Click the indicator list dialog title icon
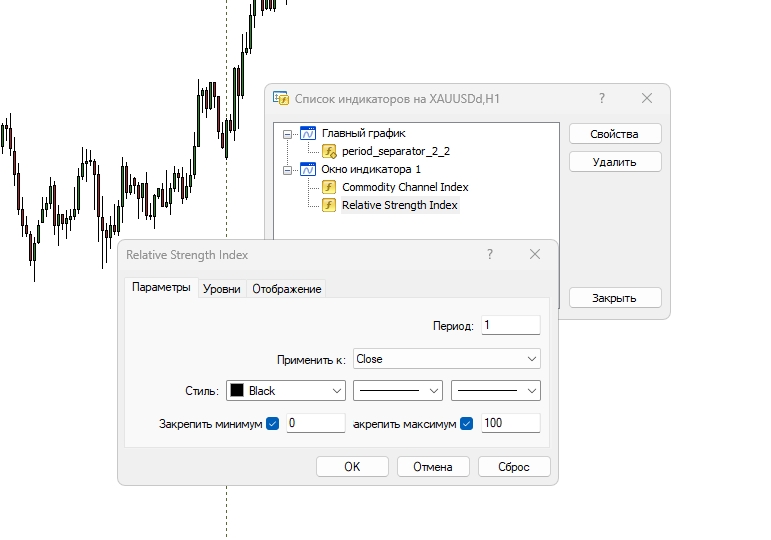 pyautogui.click(x=281, y=98)
